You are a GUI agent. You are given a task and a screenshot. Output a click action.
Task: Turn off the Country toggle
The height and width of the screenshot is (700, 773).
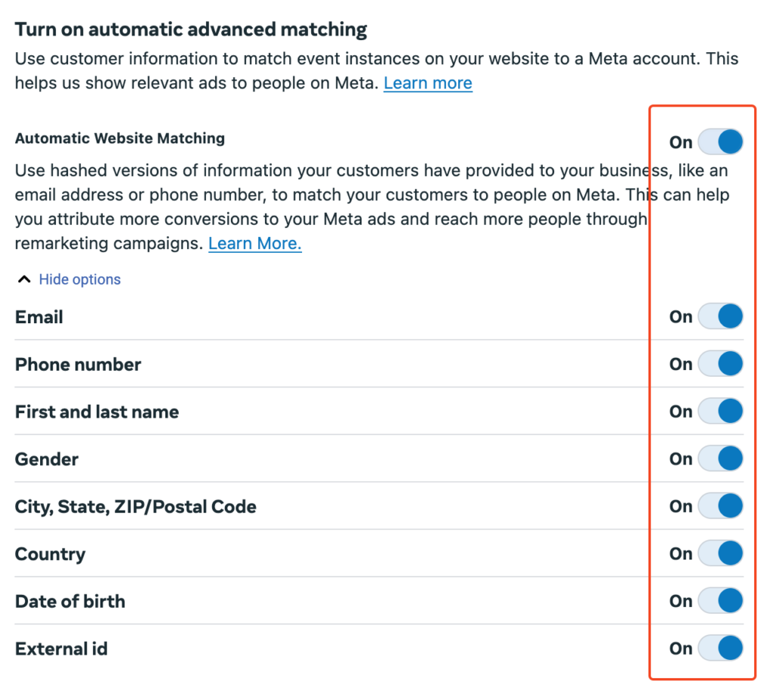click(720, 554)
